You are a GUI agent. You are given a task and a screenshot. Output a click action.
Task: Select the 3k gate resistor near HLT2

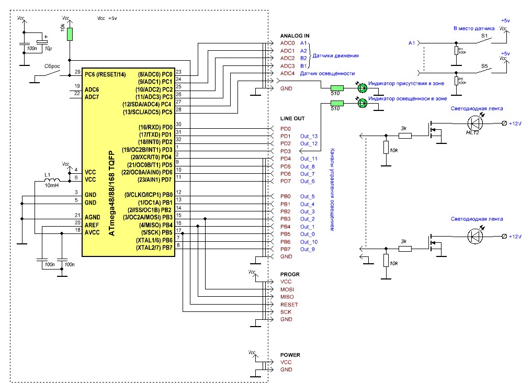[404, 136]
